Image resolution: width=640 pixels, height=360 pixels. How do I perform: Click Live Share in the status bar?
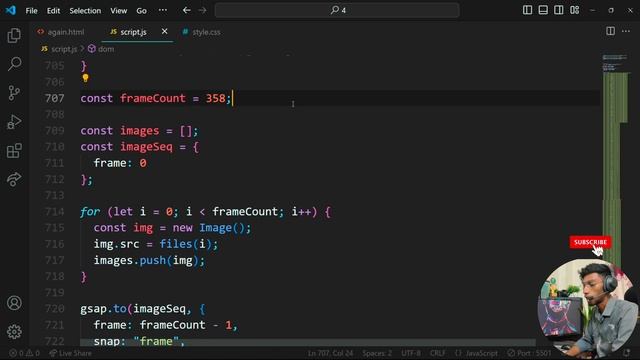click(70, 353)
